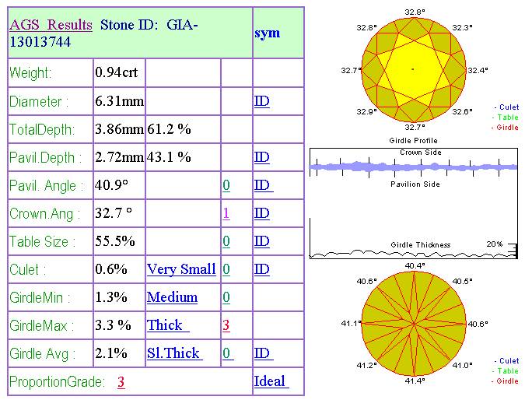The height and width of the screenshot is (407, 532).
Task: Open the Thick girdle link
Action: [168, 325]
